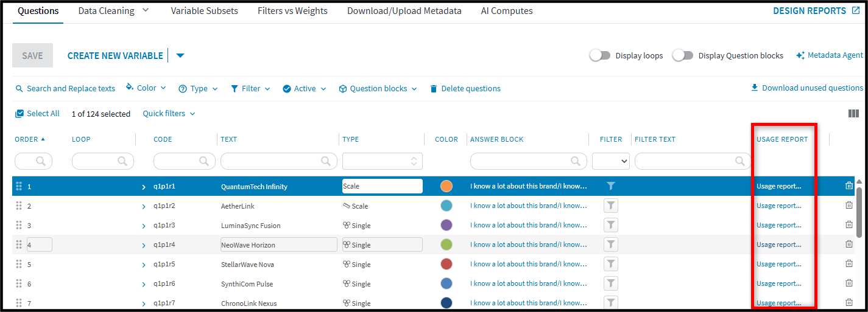868x312 pixels.
Task: Open Design Reports external link icon
Action: [856, 10]
